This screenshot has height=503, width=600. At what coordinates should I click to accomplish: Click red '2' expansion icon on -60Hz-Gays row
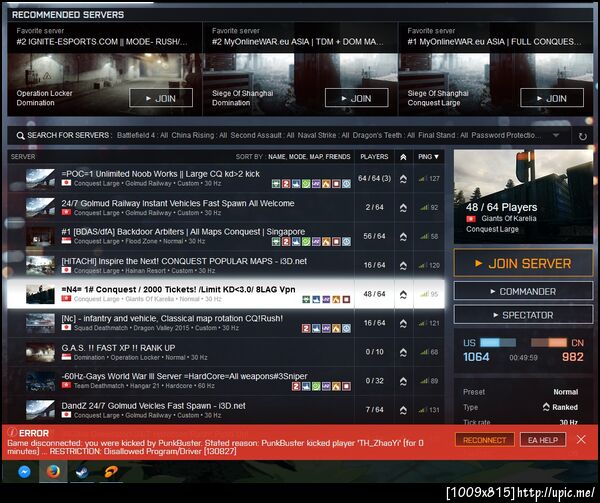point(296,386)
